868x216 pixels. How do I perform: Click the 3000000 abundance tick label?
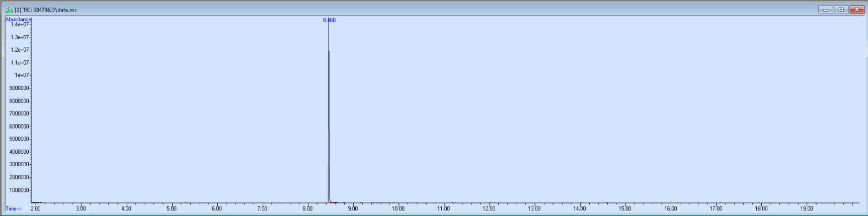pyautogui.click(x=19, y=165)
